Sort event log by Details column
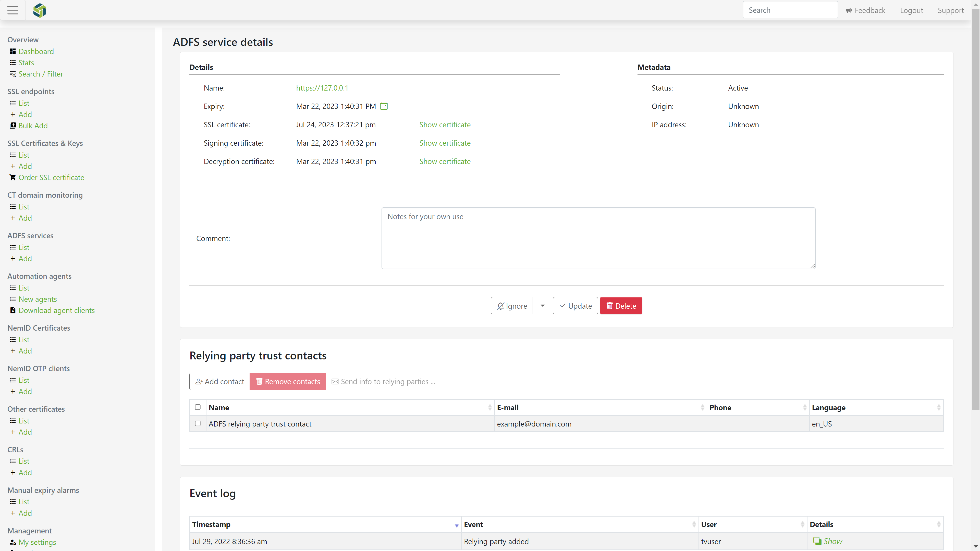Viewport: 980px width, 551px height. (875, 524)
